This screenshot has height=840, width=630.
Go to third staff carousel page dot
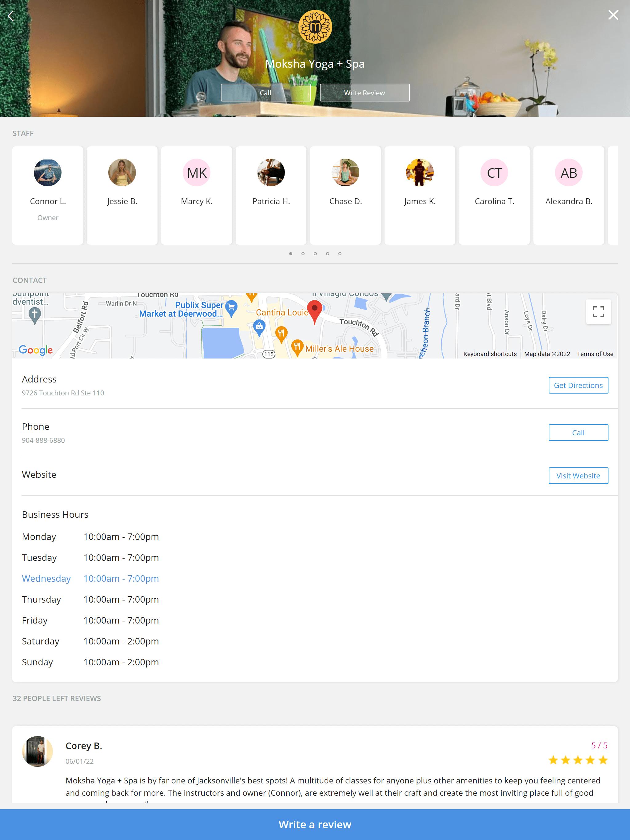point(315,254)
